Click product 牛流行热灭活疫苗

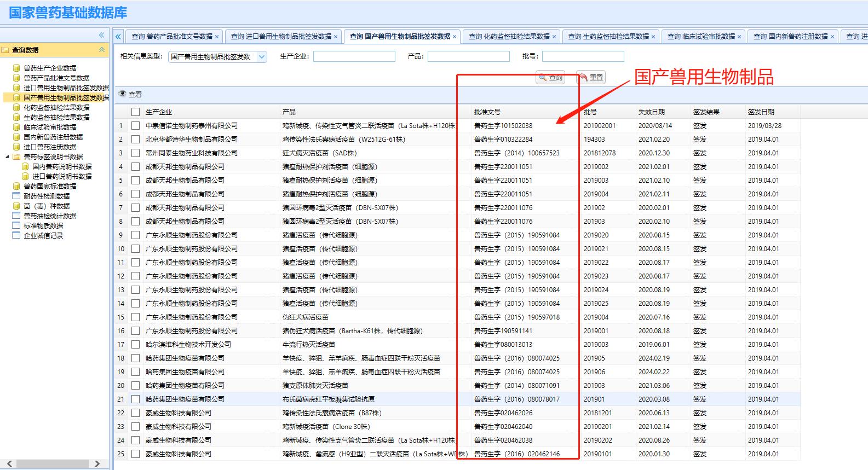pyautogui.click(x=309, y=344)
